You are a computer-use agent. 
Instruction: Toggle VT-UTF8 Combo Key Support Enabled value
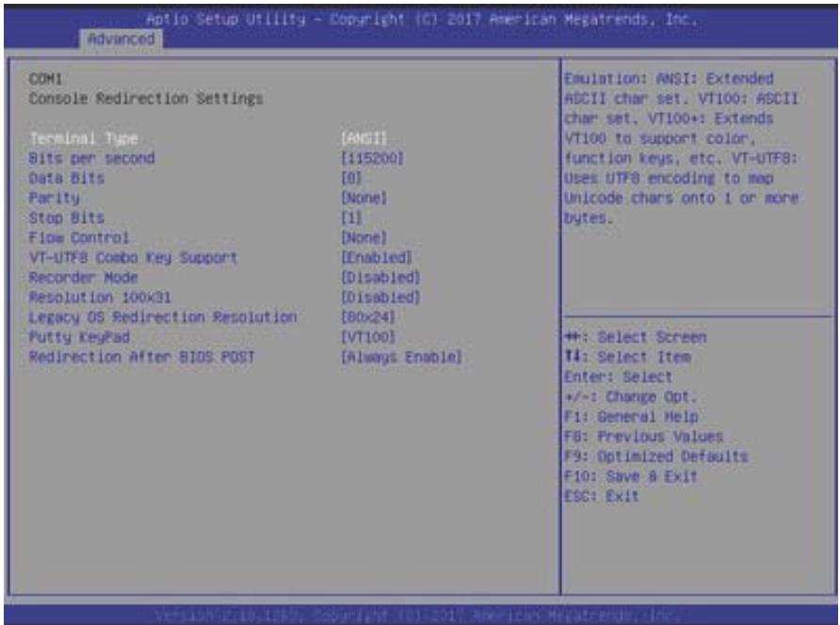point(377,258)
